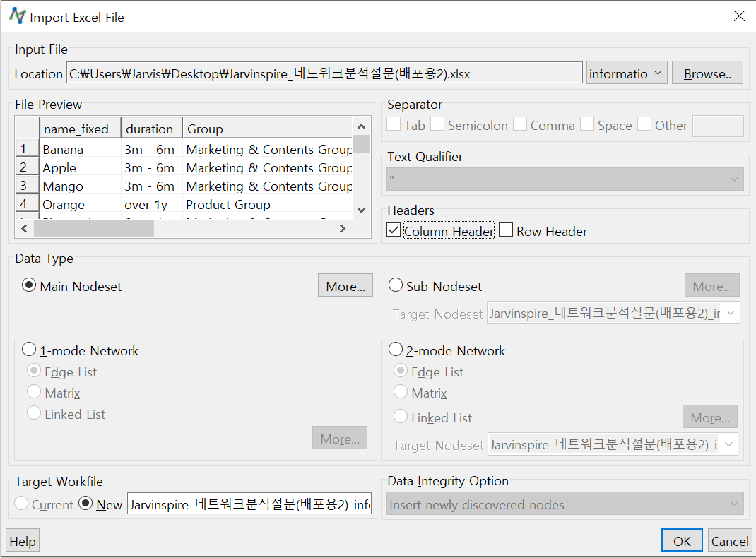
Task: Select the Current target workfile option
Action: click(x=21, y=504)
